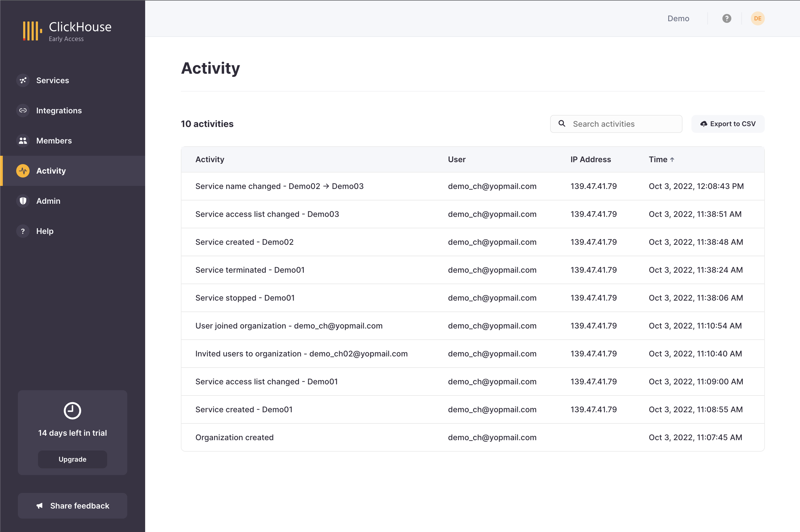The height and width of the screenshot is (532, 800).
Task: Click the Activity pulse icon
Action: pyautogui.click(x=23, y=171)
